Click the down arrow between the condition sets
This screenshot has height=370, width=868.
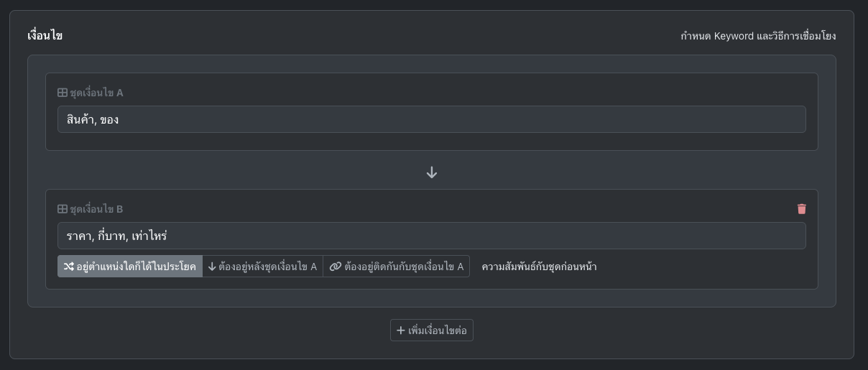pyautogui.click(x=432, y=172)
